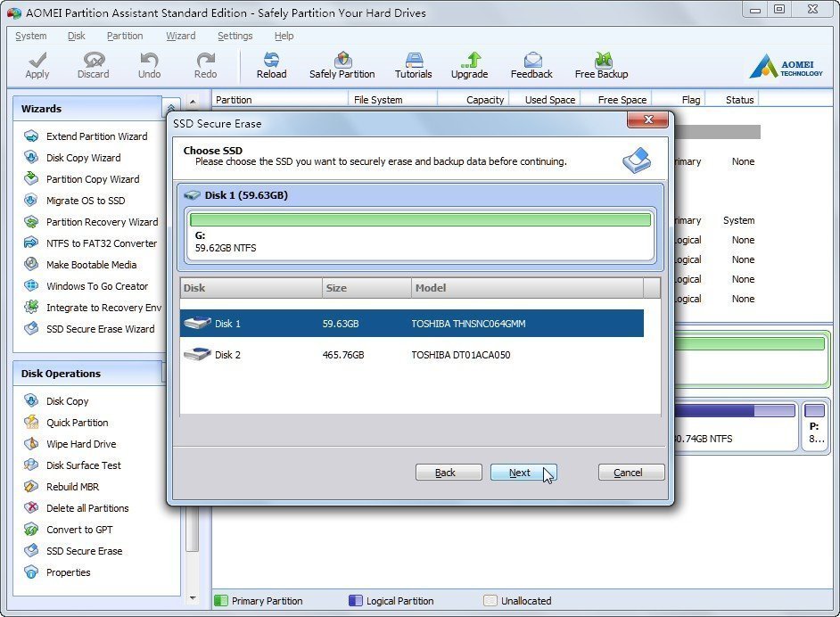Launch Make Bootable Media wizard
This screenshot has width=840, height=617.
tap(91, 265)
